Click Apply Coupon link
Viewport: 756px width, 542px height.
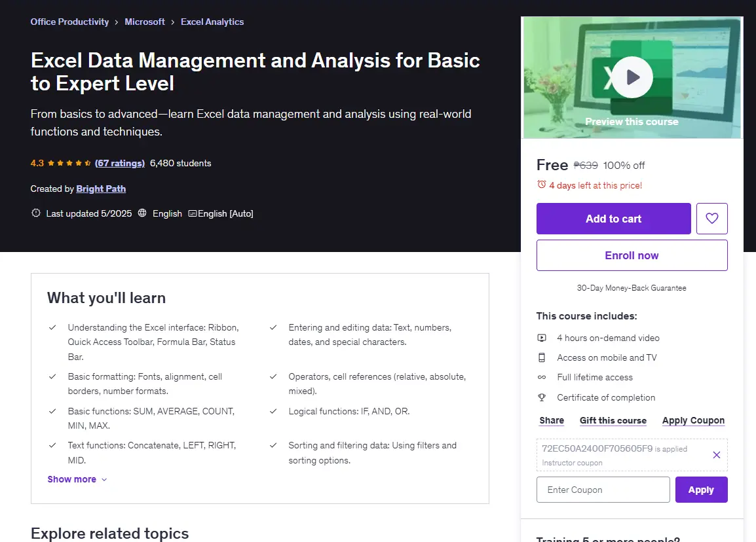[693, 421]
